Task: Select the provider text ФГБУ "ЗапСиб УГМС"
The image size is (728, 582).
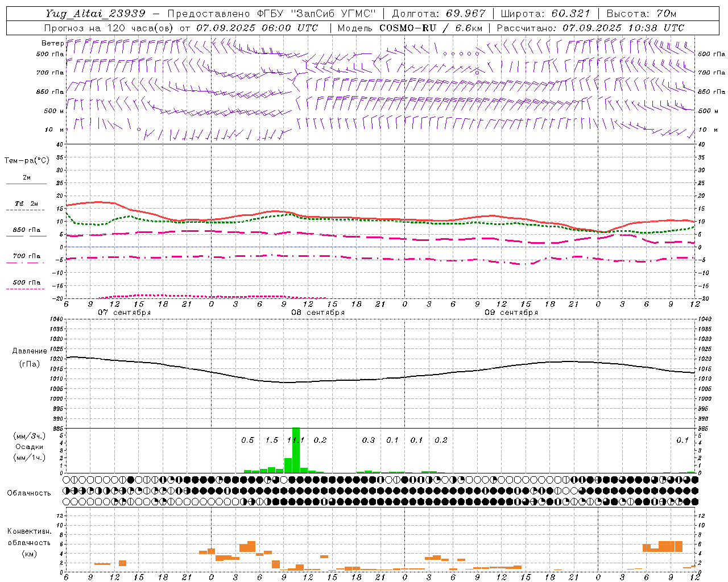Action: click(317, 14)
